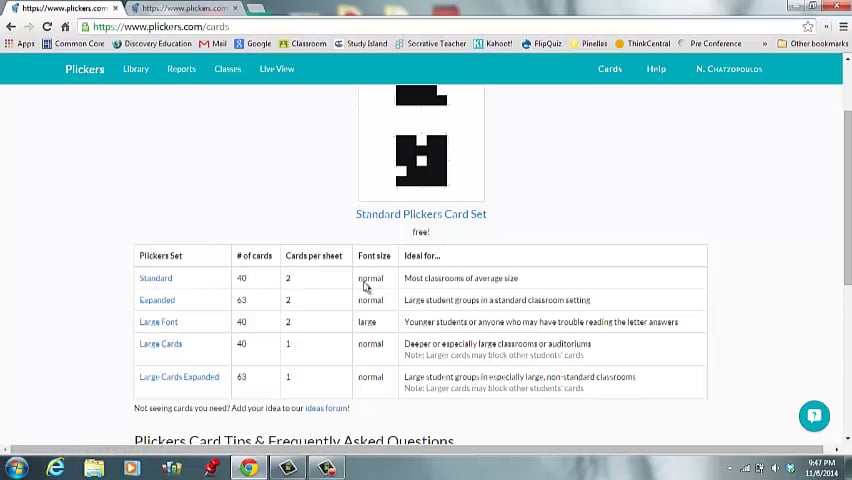Select 'Most classrooms of average size' text
The height and width of the screenshot is (480, 852).
tap(461, 278)
